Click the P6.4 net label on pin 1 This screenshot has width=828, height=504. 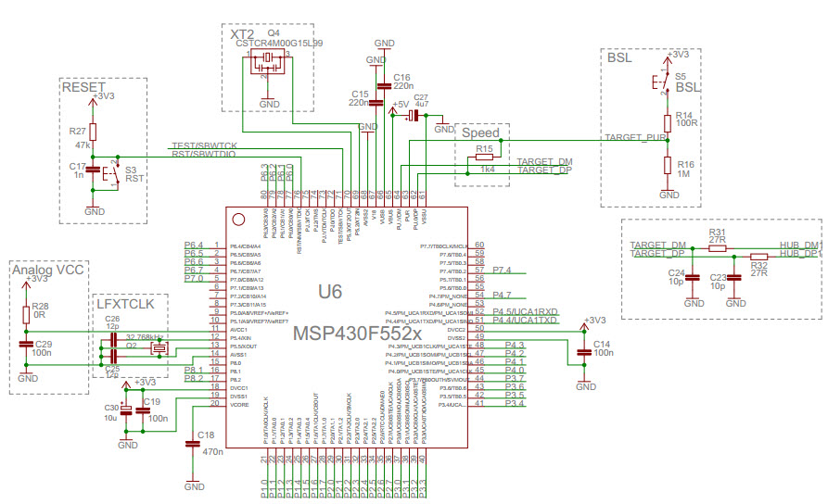coord(194,245)
